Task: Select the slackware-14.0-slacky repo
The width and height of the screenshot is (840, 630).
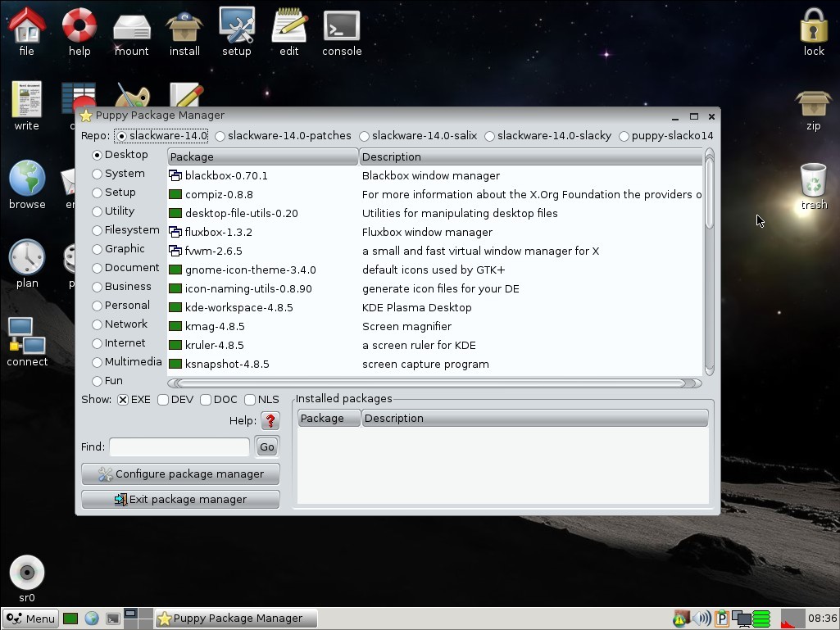Action: (x=548, y=136)
